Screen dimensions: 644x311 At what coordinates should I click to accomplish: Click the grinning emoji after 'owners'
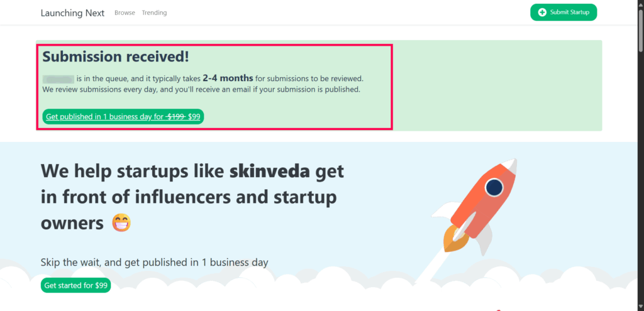coord(121,223)
